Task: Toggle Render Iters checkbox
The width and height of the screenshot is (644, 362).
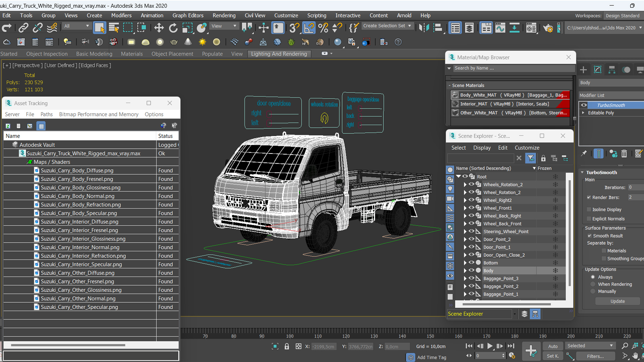Action: point(589,197)
